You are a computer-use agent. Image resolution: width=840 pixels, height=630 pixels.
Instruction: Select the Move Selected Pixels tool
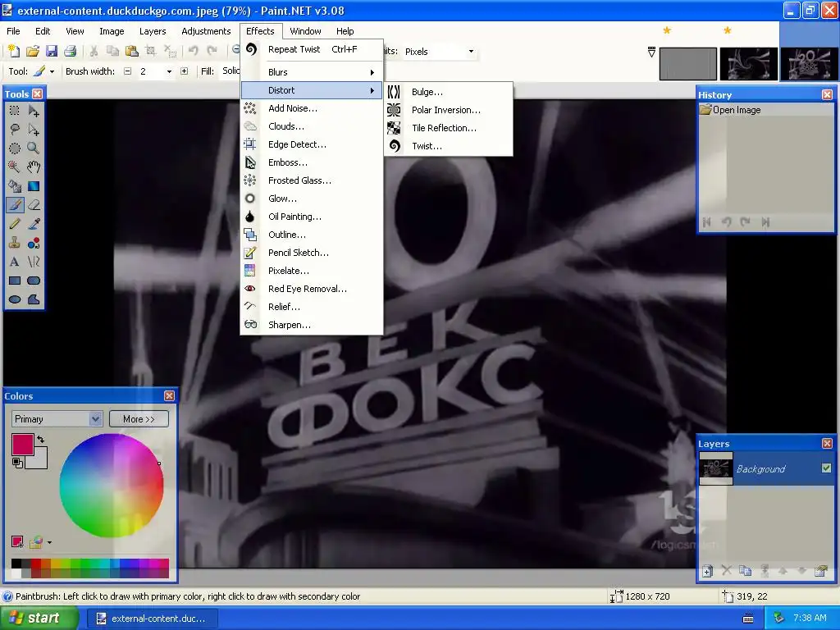click(x=33, y=111)
